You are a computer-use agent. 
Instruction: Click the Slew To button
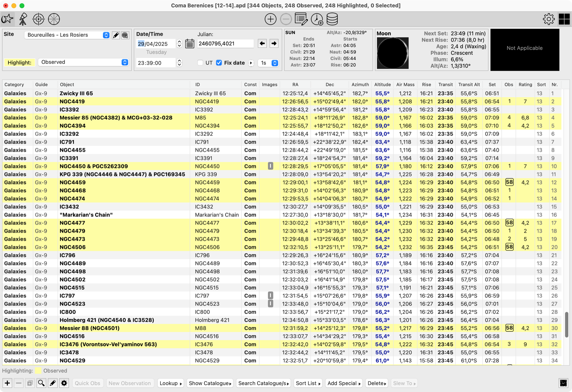pos(404,383)
